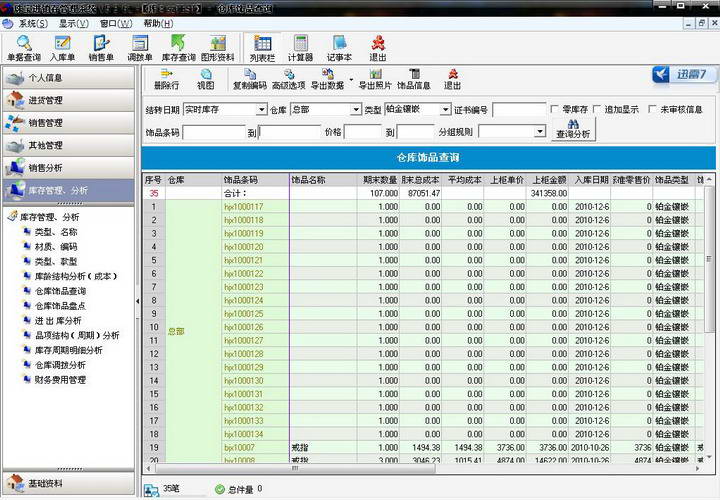Open the 销售单 toolbar icon
The height and width of the screenshot is (500, 720).
point(101,48)
